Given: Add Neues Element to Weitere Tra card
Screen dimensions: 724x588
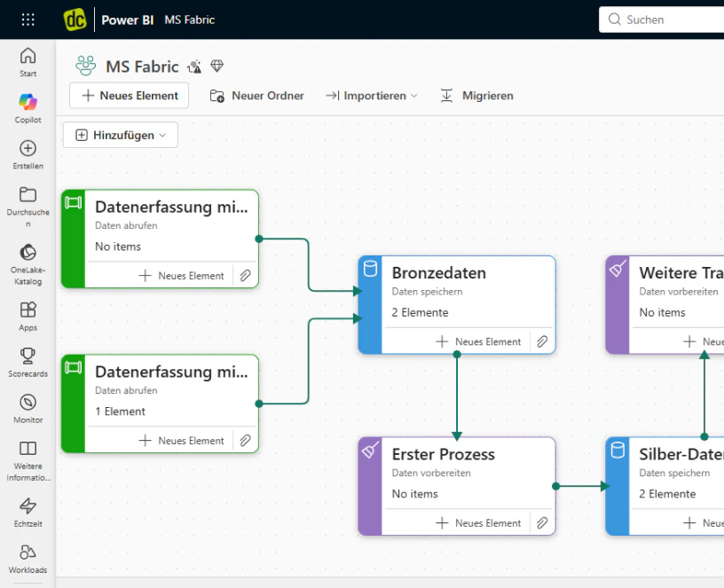Looking at the screenshot, I should click(703, 341).
